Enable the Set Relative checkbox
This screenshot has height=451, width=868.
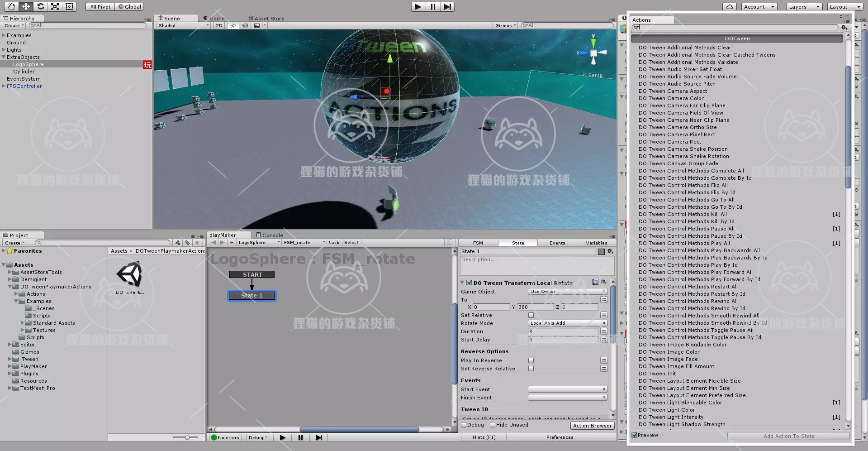(x=531, y=315)
